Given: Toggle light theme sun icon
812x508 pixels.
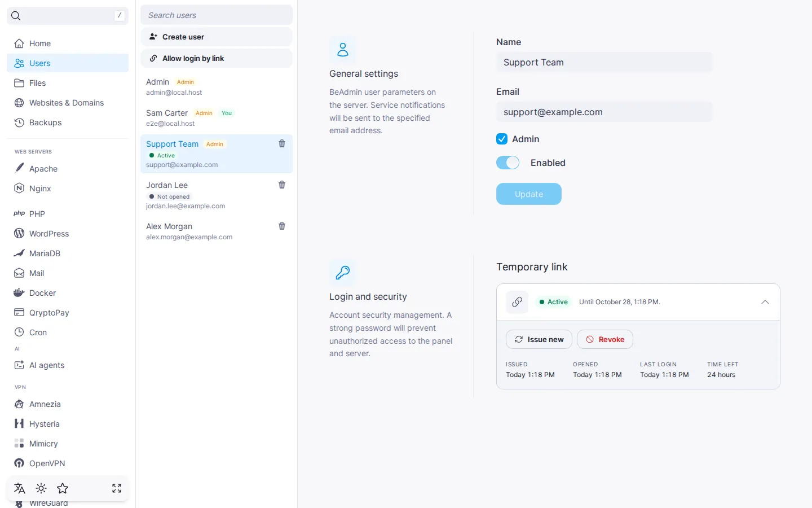Looking at the screenshot, I should click(41, 488).
